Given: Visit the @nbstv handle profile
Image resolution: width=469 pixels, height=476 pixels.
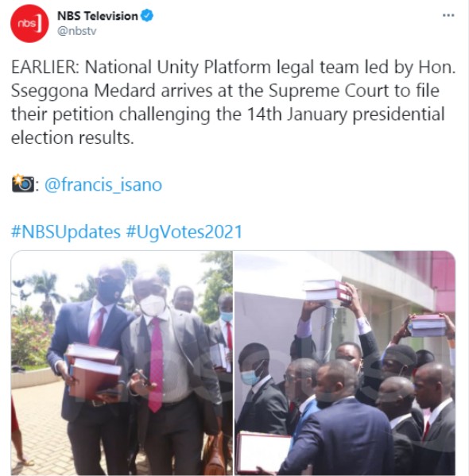Looking at the screenshot, I should (x=77, y=31).
